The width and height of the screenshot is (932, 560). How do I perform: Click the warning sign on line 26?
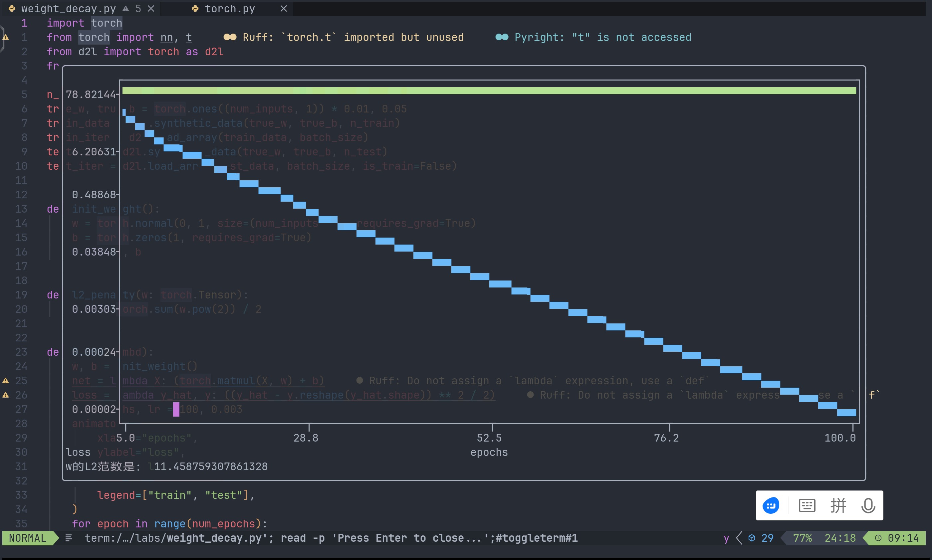tap(6, 395)
